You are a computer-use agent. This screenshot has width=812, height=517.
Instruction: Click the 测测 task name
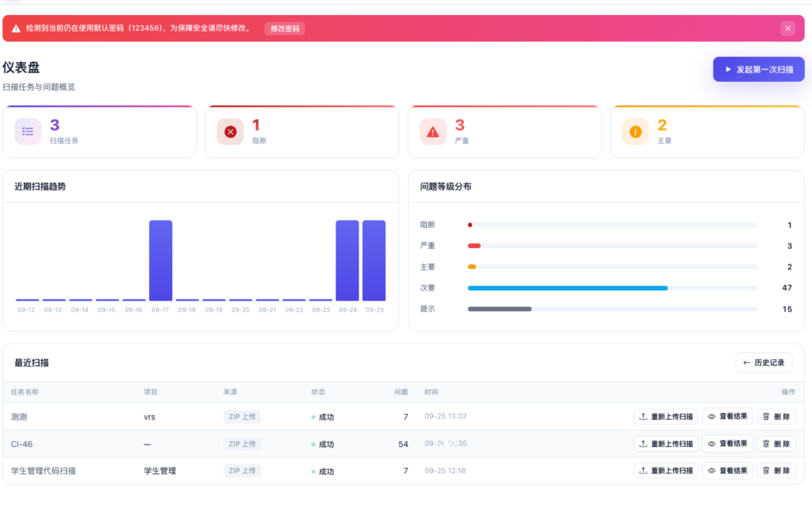19,417
